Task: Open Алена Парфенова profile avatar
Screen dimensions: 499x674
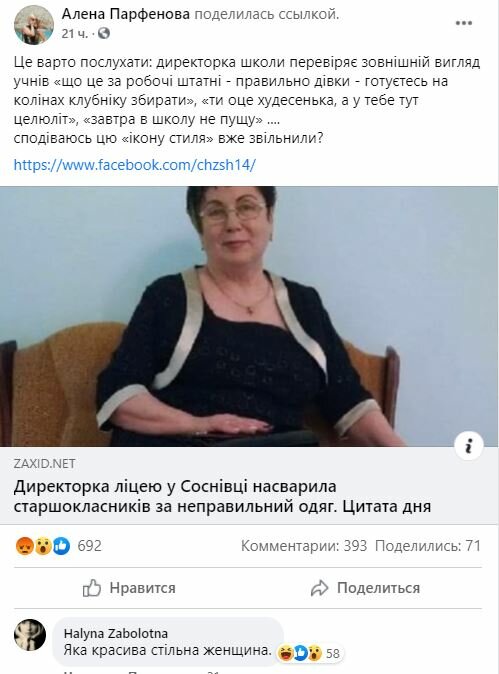Action: 34,25
